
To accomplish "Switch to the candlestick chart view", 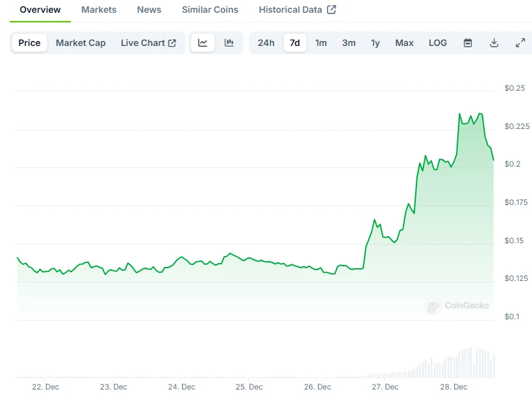I will click(229, 42).
